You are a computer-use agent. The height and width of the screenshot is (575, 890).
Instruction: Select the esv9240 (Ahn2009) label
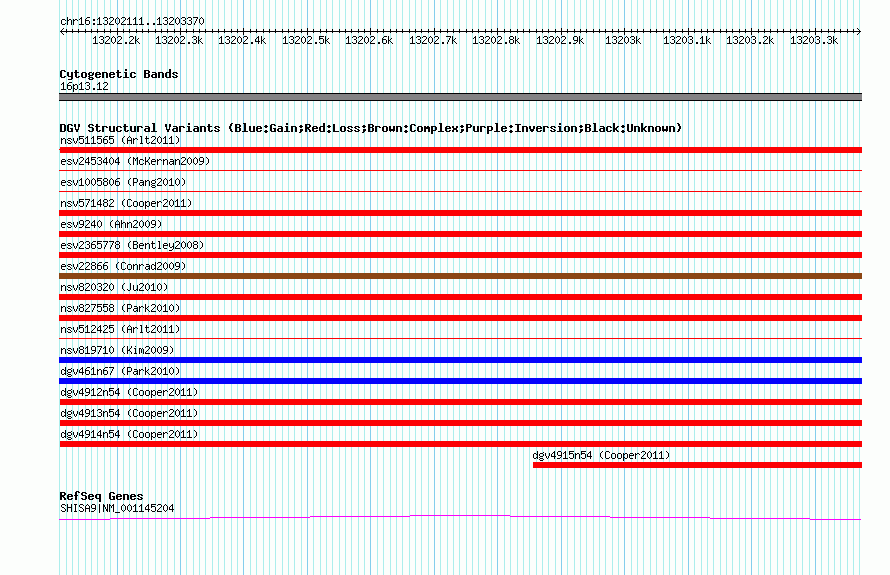coord(111,224)
